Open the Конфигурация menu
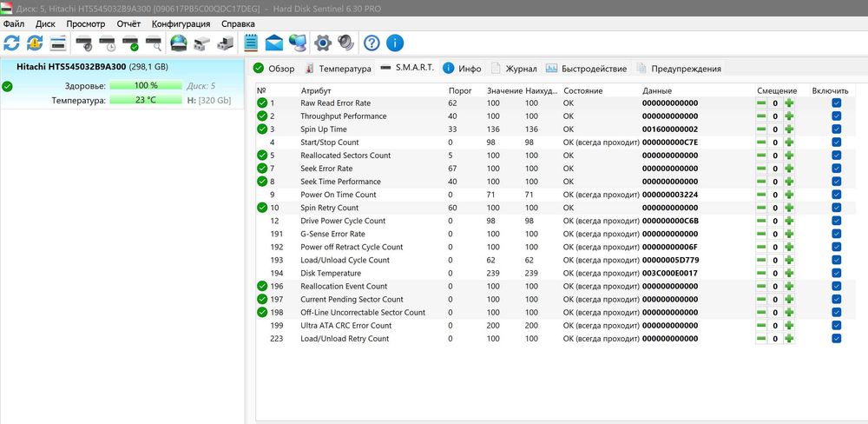This screenshot has width=868, height=424. pyautogui.click(x=181, y=23)
